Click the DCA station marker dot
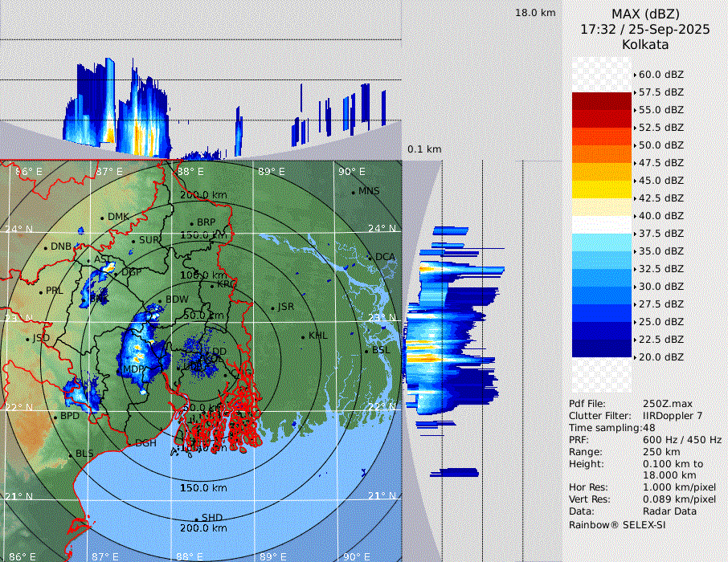Screen dimensions: 728x562 [371, 258]
